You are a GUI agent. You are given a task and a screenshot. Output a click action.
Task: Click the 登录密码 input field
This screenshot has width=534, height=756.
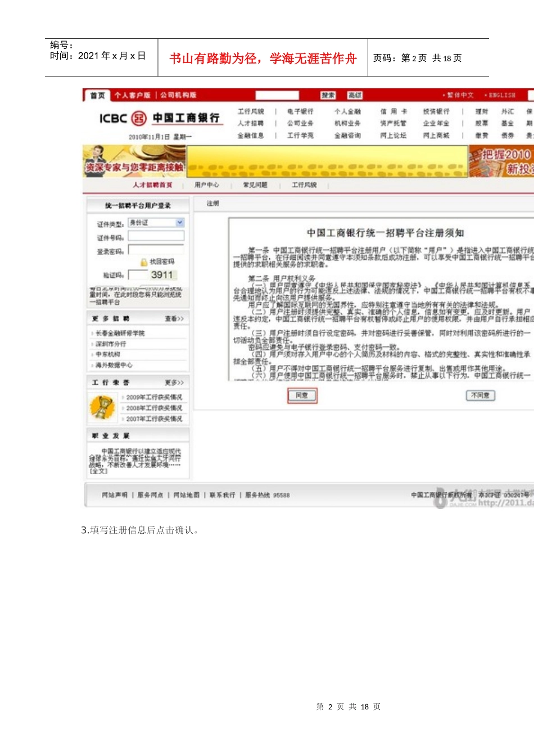click(x=156, y=250)
